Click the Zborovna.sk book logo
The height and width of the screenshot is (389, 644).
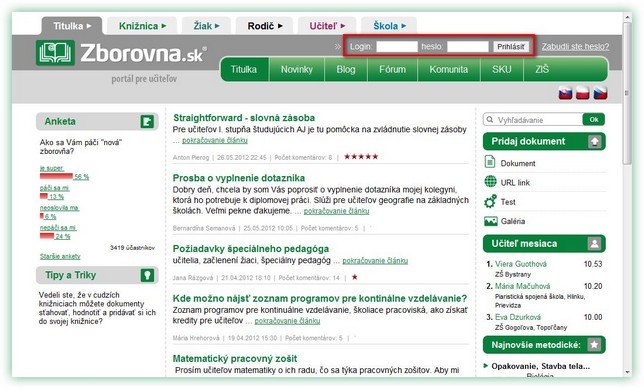pos(55,53)
